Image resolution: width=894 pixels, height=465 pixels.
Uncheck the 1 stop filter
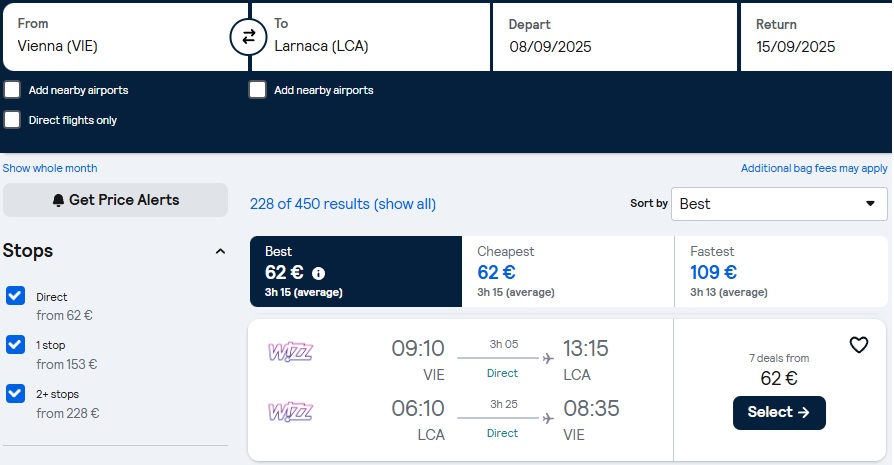[x=15, y=345]
